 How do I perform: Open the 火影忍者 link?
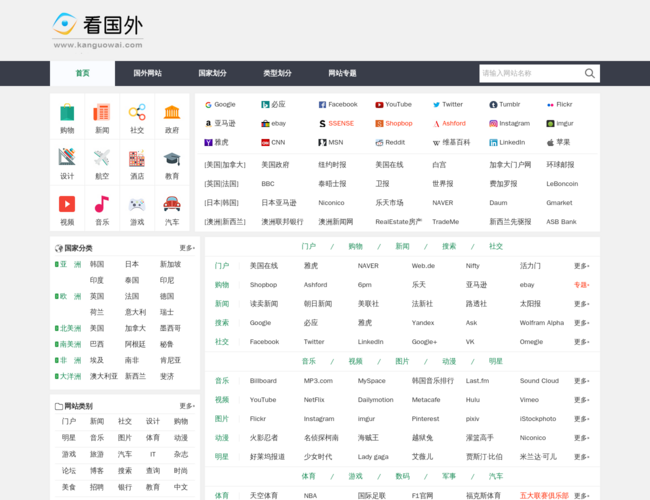coord(264,438)
